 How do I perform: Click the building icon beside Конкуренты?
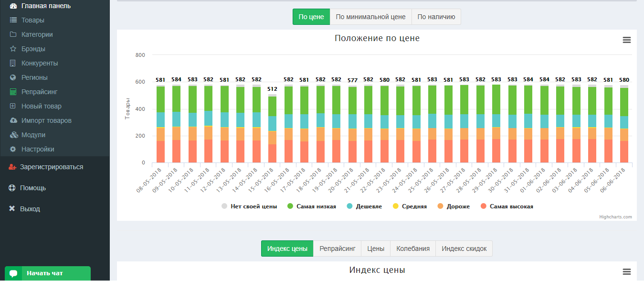coord(13,63)
